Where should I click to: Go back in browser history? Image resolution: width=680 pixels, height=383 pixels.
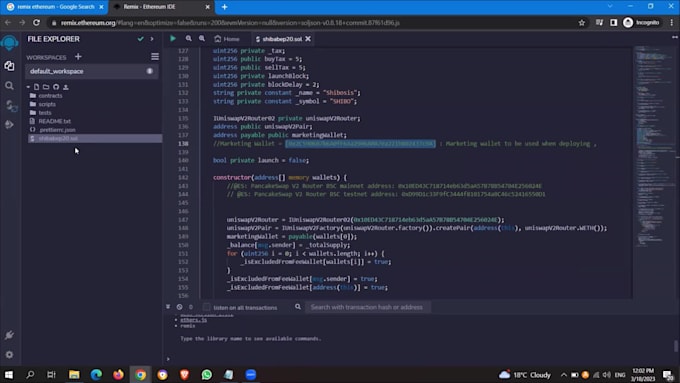8,23
